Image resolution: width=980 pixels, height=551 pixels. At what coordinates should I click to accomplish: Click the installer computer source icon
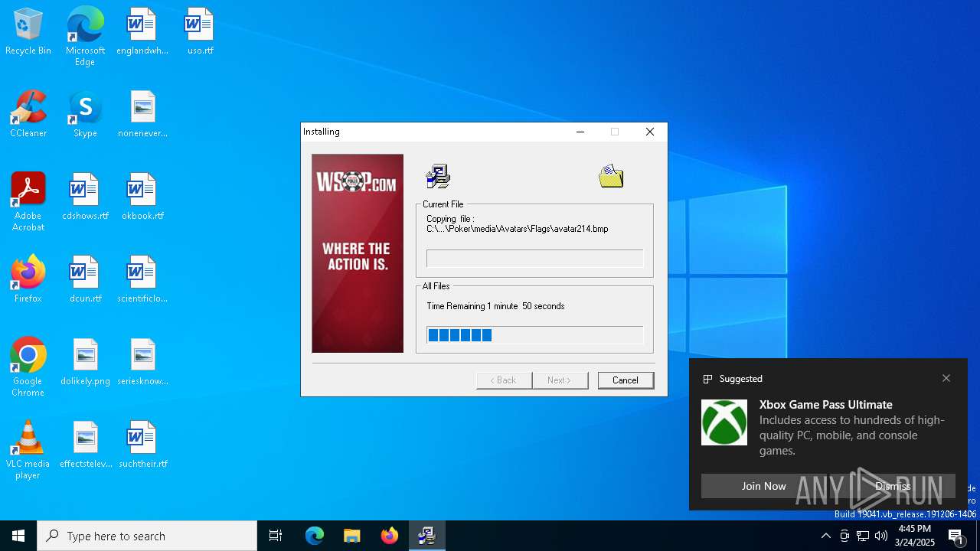click(438, 176)
